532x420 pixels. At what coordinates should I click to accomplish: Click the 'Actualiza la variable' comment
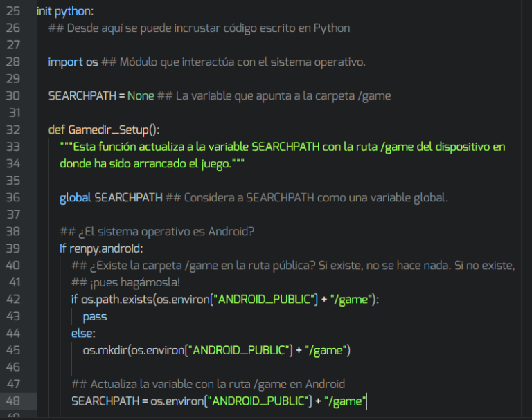(x=208, y=384)
